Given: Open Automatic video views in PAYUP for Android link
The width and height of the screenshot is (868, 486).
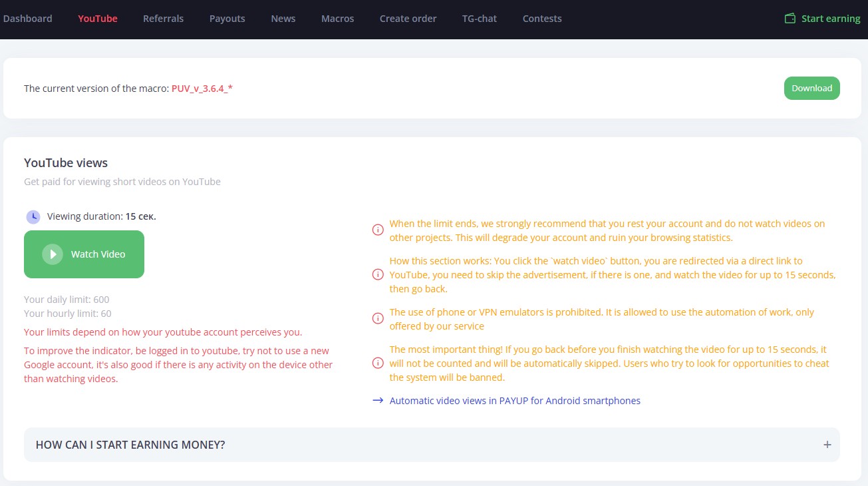Looking at the screenshot, I should click(515, 401).
